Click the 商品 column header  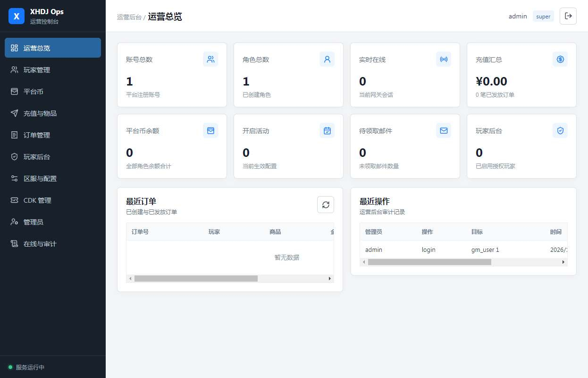tap(275, 232)
